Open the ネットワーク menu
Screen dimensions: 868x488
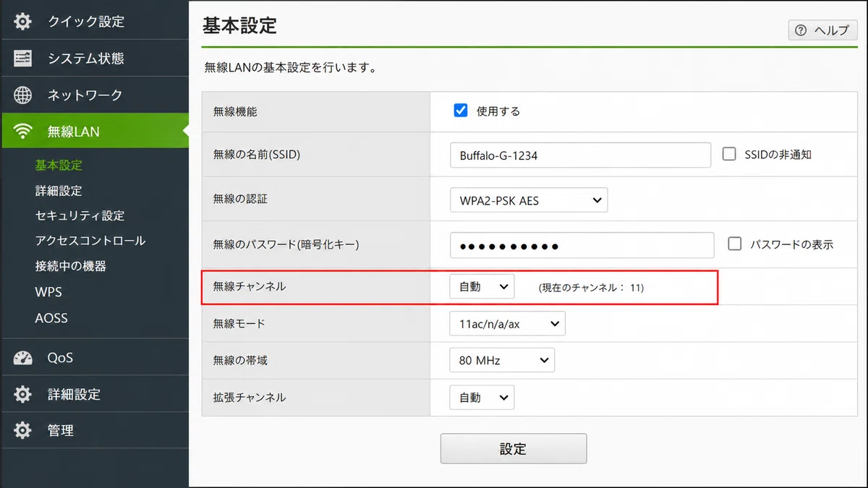pyautogui.click(x=94, y=95)
